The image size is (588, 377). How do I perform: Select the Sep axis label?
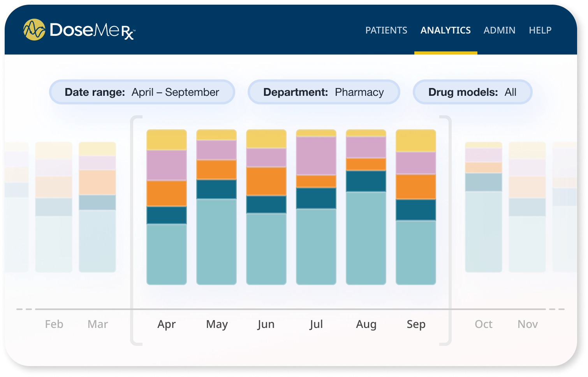(x=416, y=324)
